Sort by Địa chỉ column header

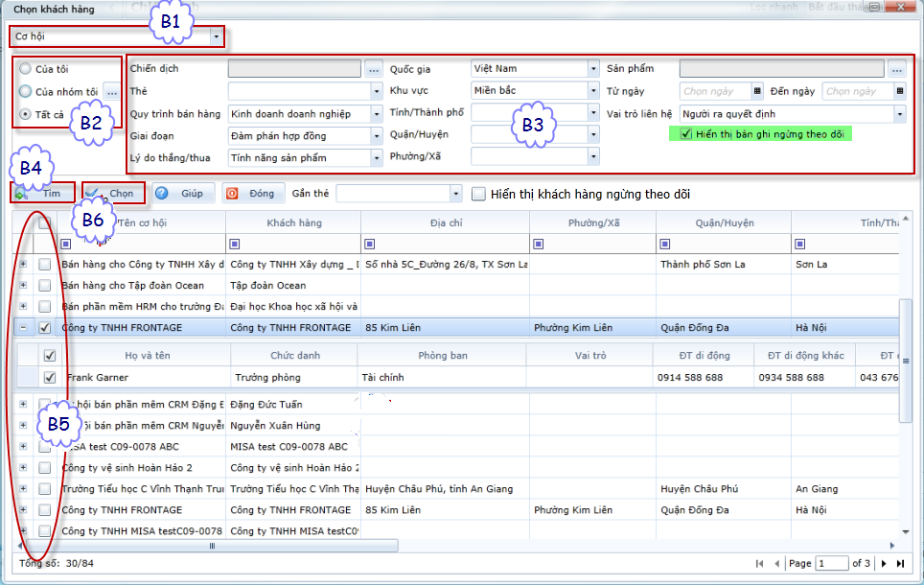[x=444, y=222]
